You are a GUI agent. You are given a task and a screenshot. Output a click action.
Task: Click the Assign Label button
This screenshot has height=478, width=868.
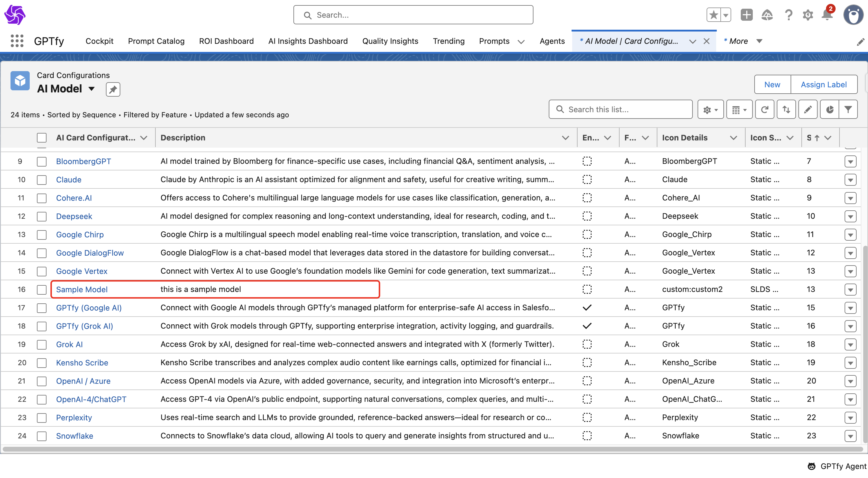point(823,85)
